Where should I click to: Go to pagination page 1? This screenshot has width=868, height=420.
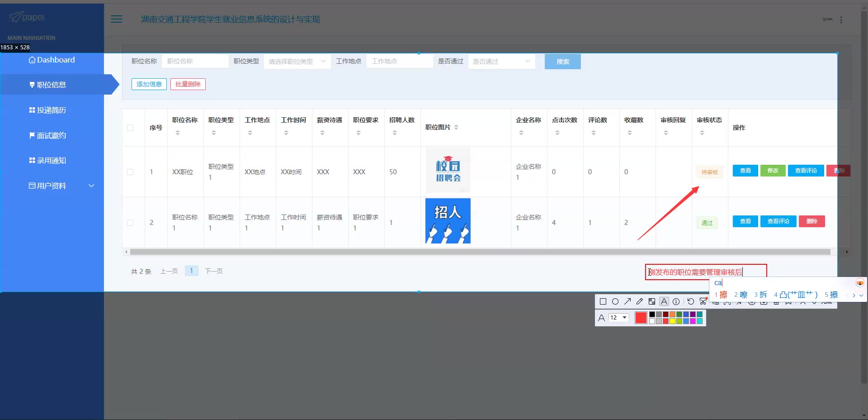(x=192, y=271)
